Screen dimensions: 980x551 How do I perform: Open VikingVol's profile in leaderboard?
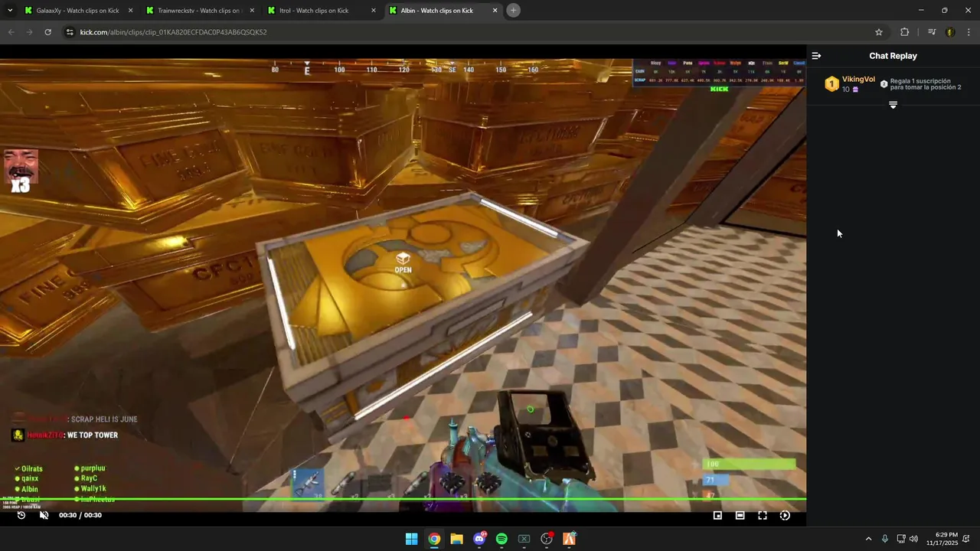tap(858, 80)
